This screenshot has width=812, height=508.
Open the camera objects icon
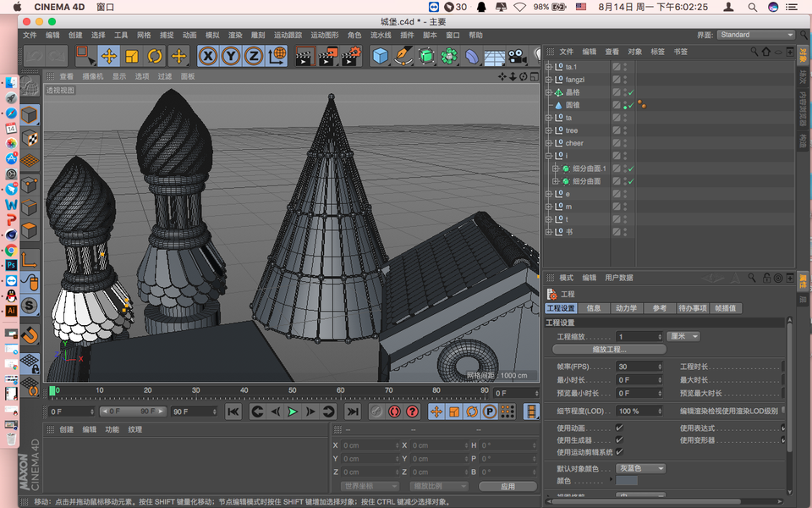click(x=517, y=56)
